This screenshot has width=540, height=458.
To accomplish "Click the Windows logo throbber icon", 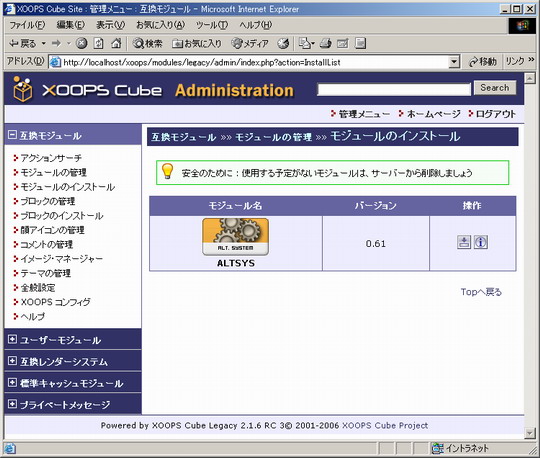I will (x=521, y=25).
